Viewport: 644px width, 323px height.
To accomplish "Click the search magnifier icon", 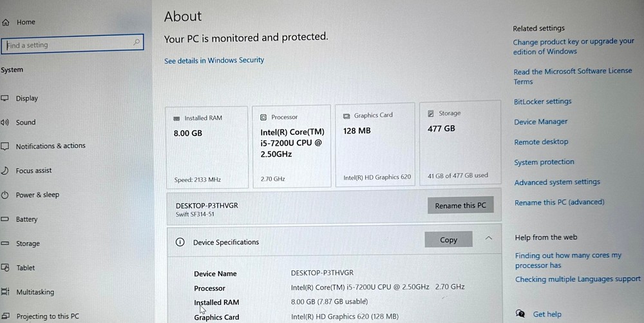I will pyautogui.click(x=137, y=43).
